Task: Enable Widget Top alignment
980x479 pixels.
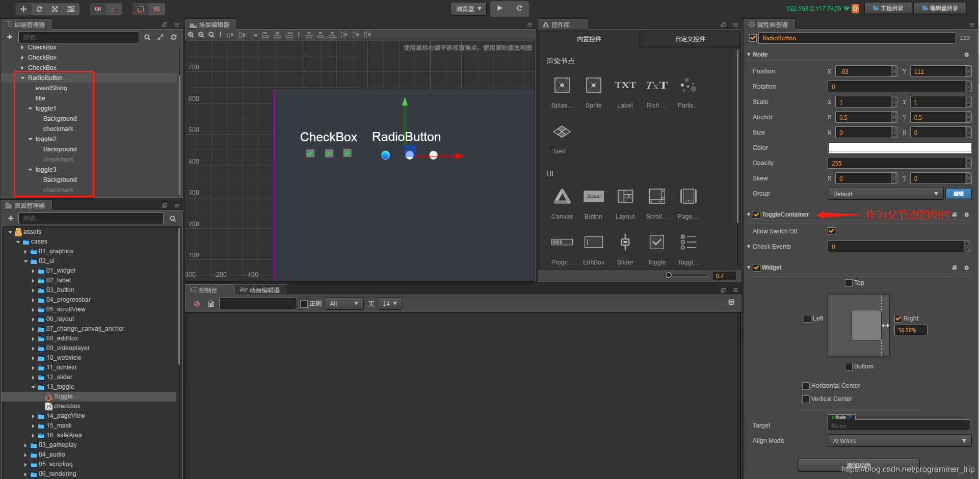Action: point(849,283)
